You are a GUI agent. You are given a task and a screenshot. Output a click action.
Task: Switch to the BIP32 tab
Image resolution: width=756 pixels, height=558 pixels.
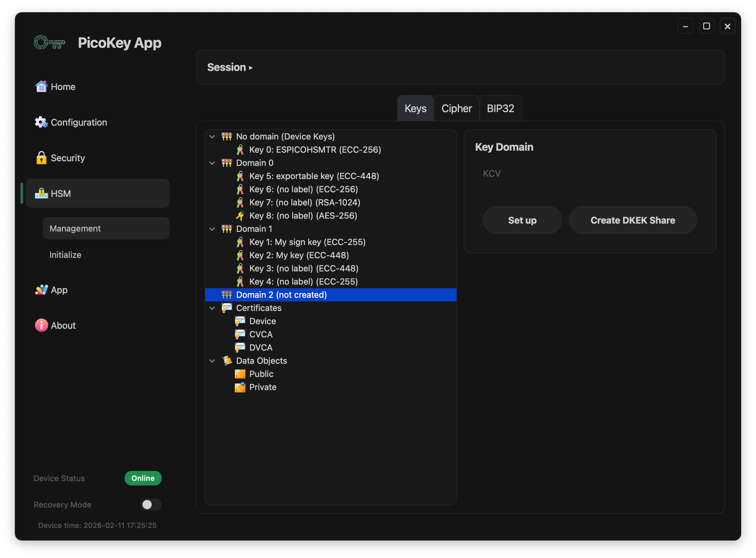(500, 108)
